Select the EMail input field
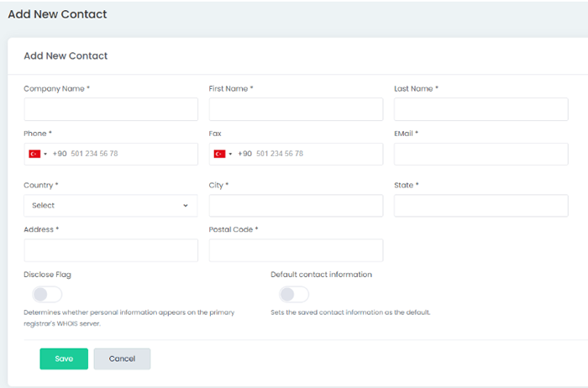The width and height of the screenshot is (588, 388). pyautogui.click(x=481, y=154)
